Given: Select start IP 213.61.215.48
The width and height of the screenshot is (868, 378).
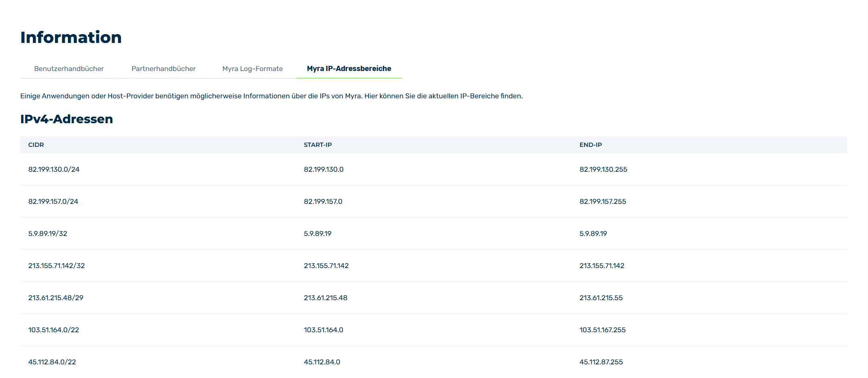Looking at the screenshot, I should click(x=326, y=298).
